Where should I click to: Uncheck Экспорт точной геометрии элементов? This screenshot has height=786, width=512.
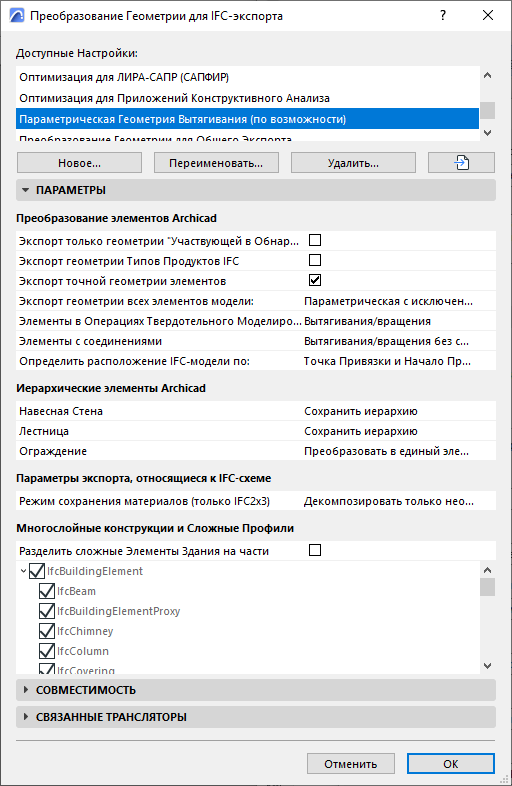(315, 280)
